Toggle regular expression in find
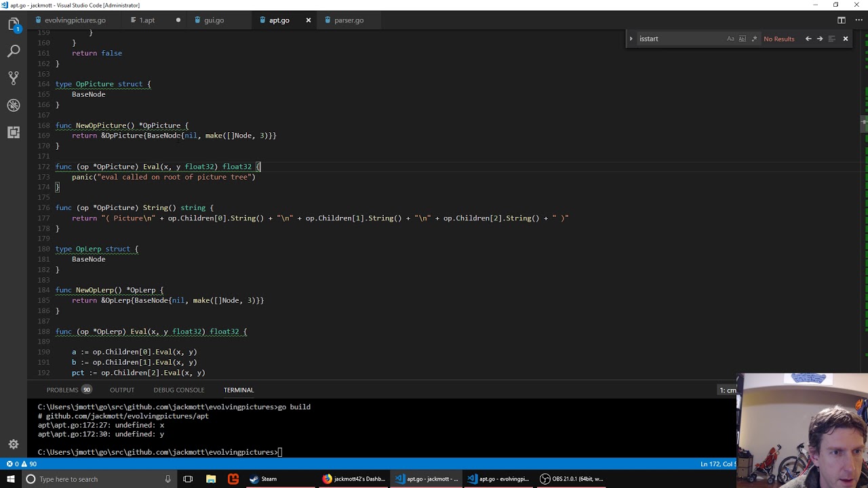Image resolution: width=868 pixels, height=488 pixels. coord(754,39)
